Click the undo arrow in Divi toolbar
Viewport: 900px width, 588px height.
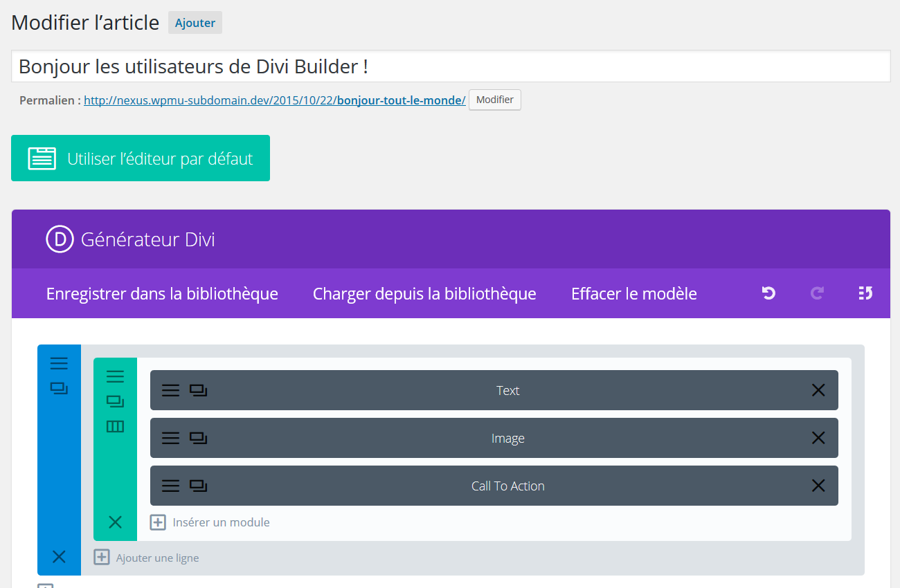768,293
